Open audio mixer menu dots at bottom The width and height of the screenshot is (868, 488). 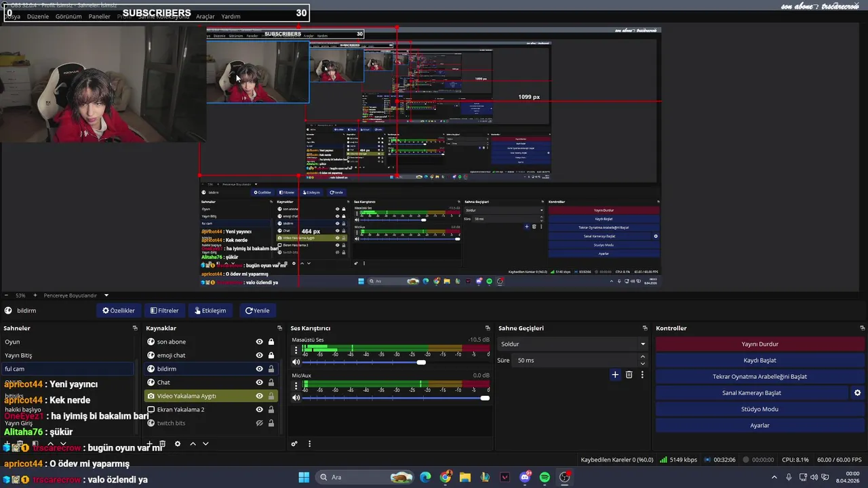[309, 444]
